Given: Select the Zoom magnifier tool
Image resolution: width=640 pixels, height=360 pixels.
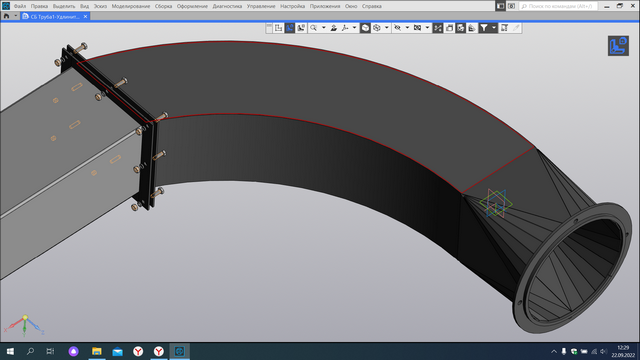Looking at the screenshot, I should point(313,28).
